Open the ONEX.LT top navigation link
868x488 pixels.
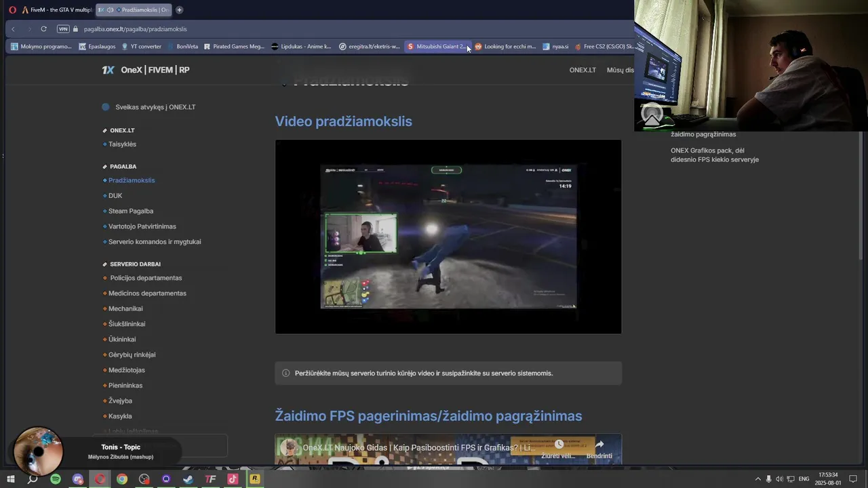click(x=583, y=70)
